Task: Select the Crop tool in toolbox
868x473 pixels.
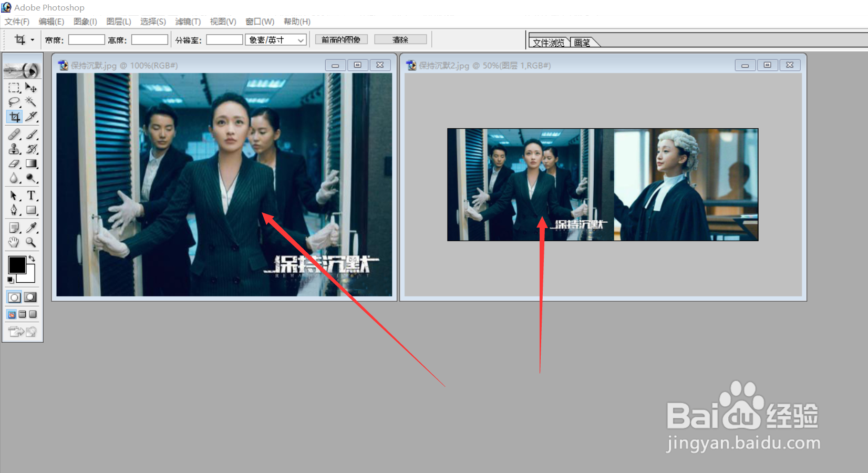Action: (14, 117)
